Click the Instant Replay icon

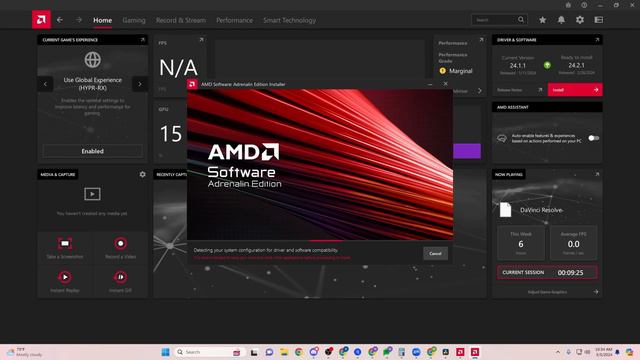coord(65,277)
